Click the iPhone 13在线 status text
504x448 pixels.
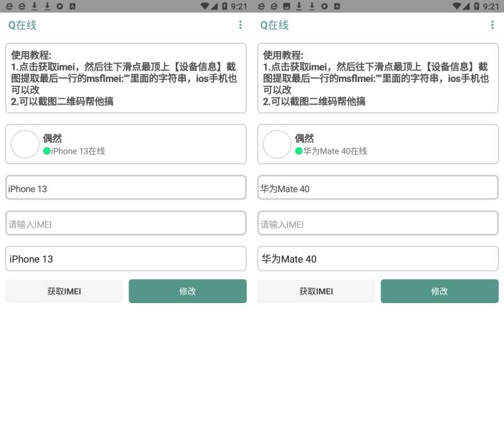coord(77,151)
